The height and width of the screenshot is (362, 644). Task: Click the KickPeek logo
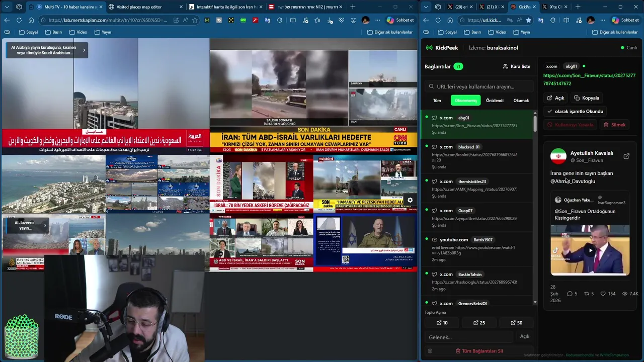click(442, 48)
